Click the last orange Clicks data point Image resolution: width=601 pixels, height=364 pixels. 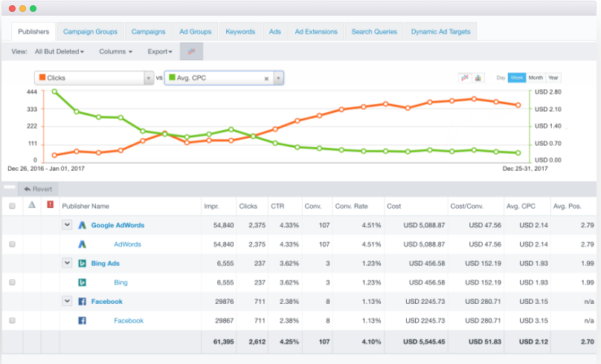[518, 105]
